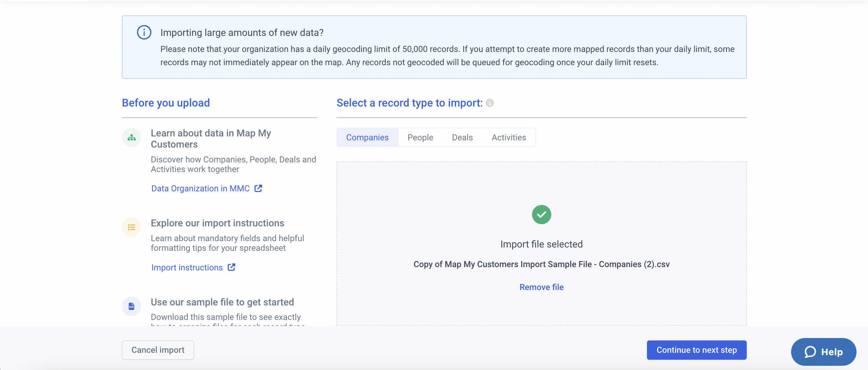Open the Help chat widget
868x370 pixels.
click(x=824, y=352)
